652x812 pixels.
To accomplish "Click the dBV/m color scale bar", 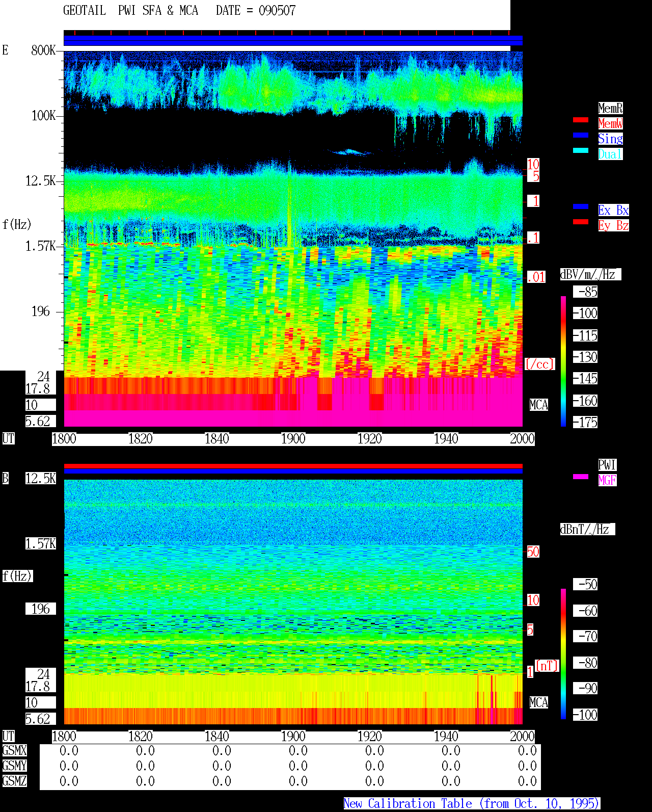I will click(563, 361).
